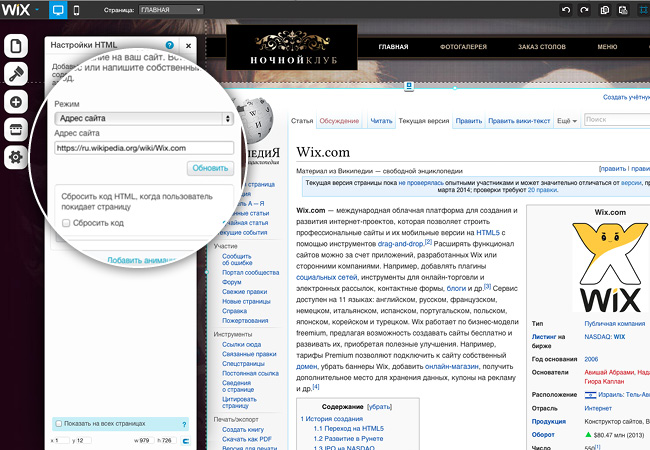Open the Pages panel icon
The width and height of the screenshot is (650, 450).
pyautogui.click(x=16, y=46)
